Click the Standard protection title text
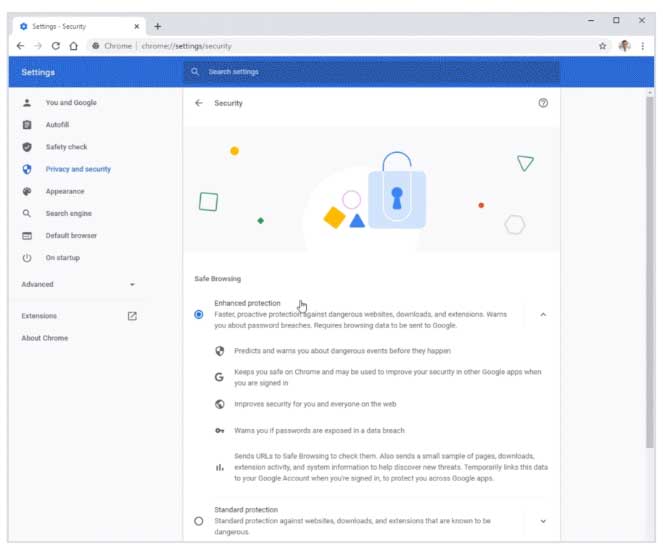The image size is (663, 558). [246, 509]
